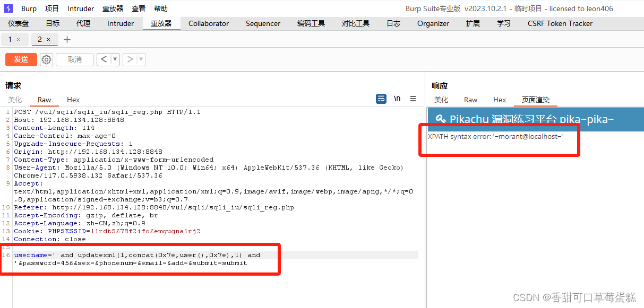Click the username updatexml payload line
This screenshot has width=644, height=308.
pyautogui.click(x=137, y=255)
